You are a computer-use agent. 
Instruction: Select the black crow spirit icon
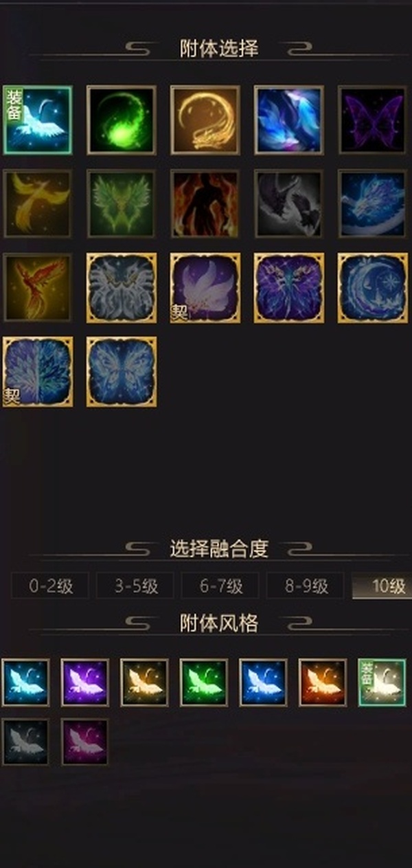(289, 203)
